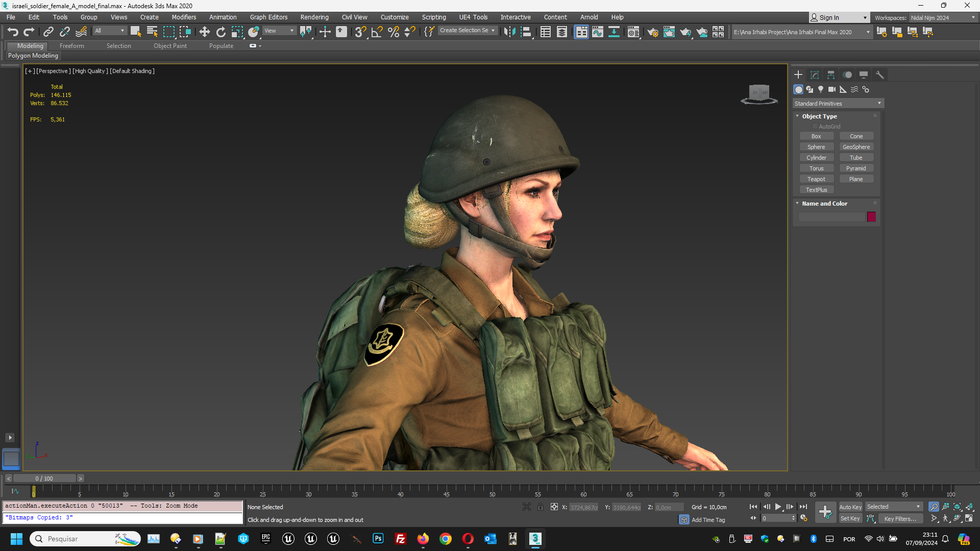Toggle Window/Crossing selection mode
The width and height of the screenshot is (980, 551).
coord(185,32)
